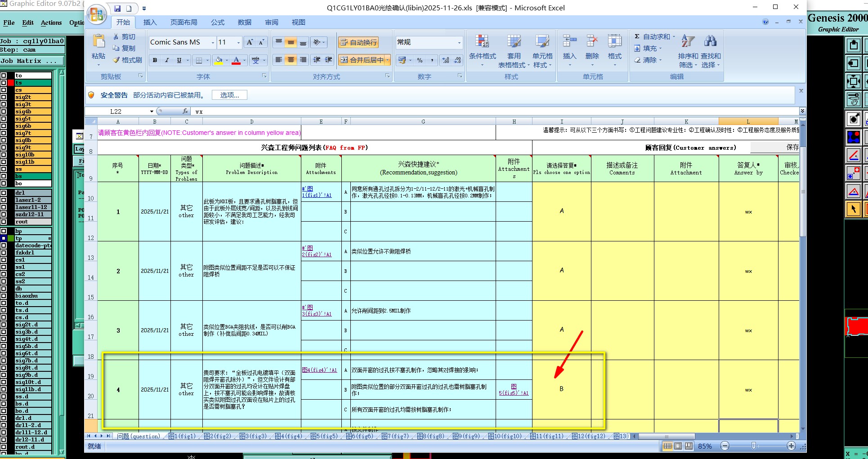Apply comma thousands separator style
Screen dimensions: 868x459
432,60
